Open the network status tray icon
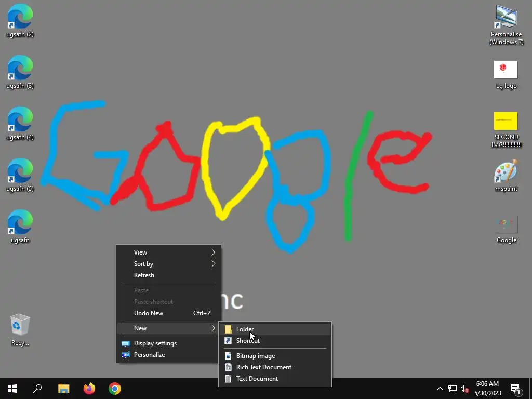Viewport: 532px width, 399px height. click(453, 389)
